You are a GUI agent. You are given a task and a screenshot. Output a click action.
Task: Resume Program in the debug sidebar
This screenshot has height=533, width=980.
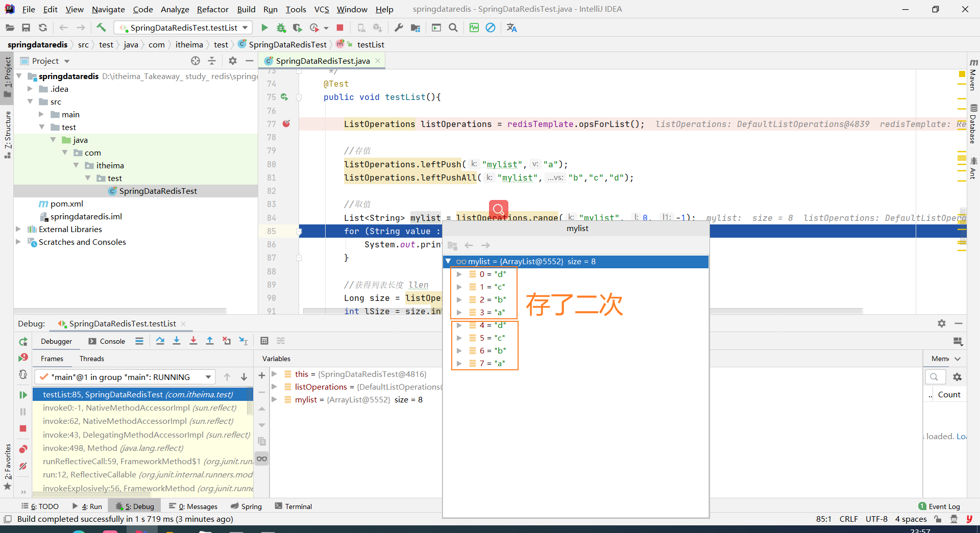23,395
